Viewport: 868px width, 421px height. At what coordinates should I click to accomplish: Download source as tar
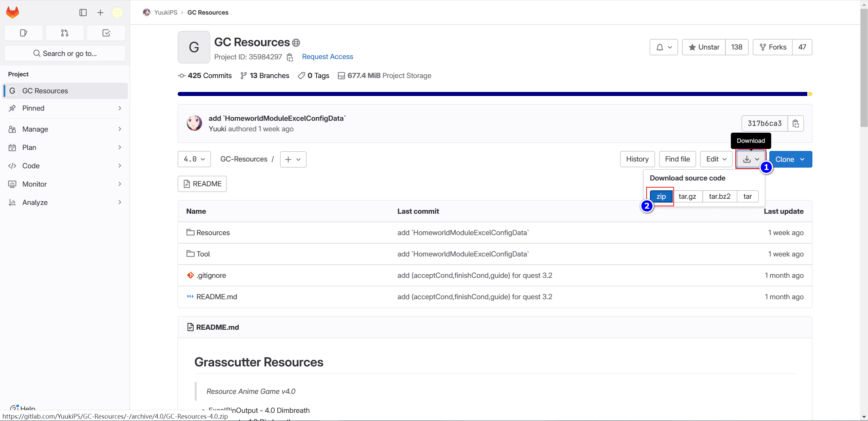[748, 196]
